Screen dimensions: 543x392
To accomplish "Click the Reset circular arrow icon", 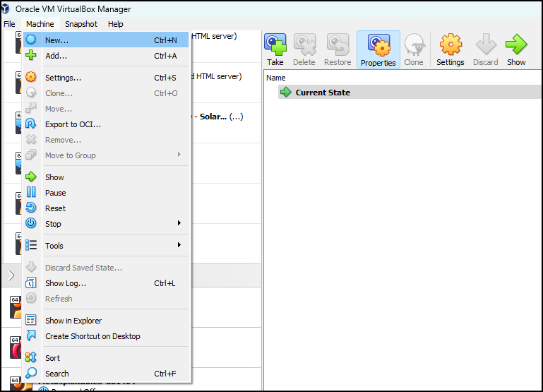I will pos(31,208).
